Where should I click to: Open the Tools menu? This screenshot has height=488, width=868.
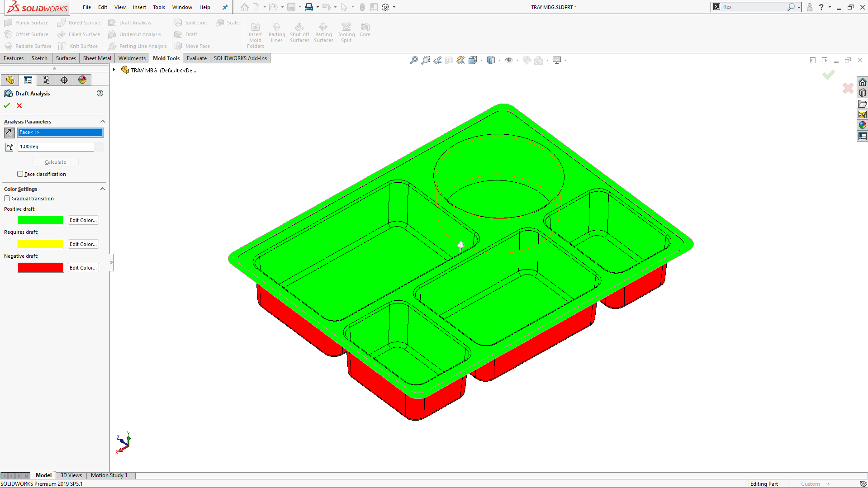(x=159, y=7)
